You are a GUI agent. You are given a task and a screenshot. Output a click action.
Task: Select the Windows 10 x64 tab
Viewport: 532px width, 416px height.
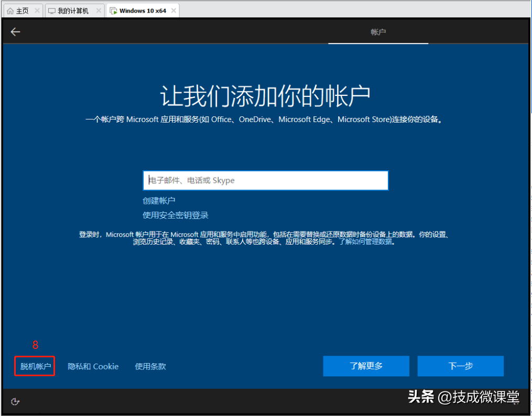click(143, 11)
